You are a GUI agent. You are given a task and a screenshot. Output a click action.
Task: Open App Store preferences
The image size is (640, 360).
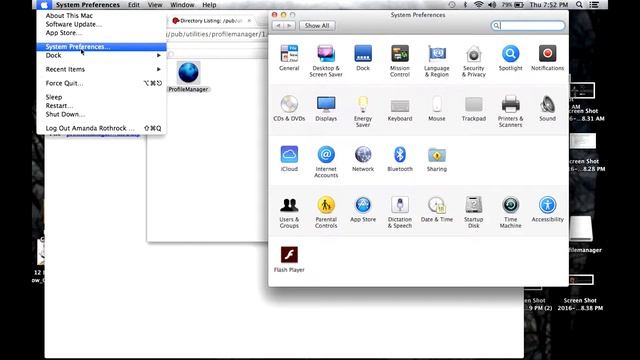tap(363, 209)
